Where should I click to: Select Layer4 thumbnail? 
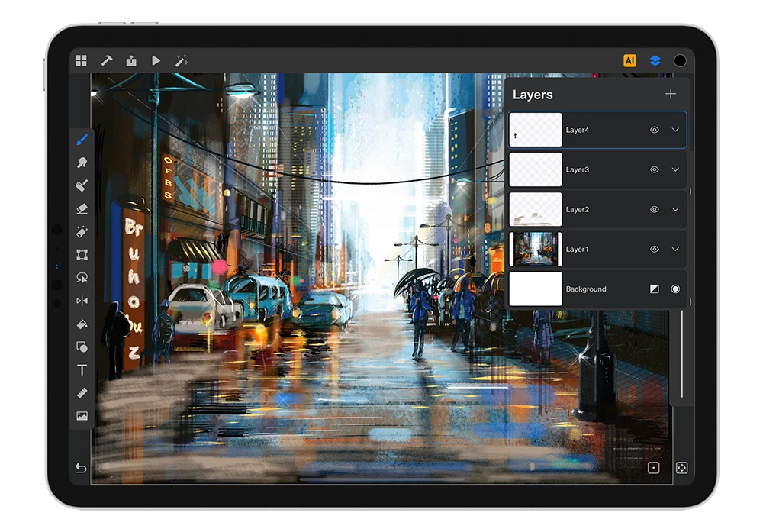(536, 130)
